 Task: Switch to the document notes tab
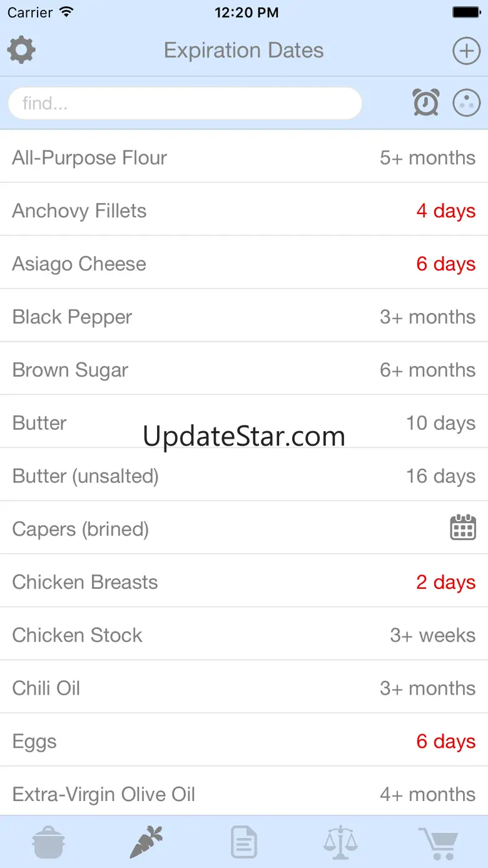pyautogui.click(x=243, y=842)
